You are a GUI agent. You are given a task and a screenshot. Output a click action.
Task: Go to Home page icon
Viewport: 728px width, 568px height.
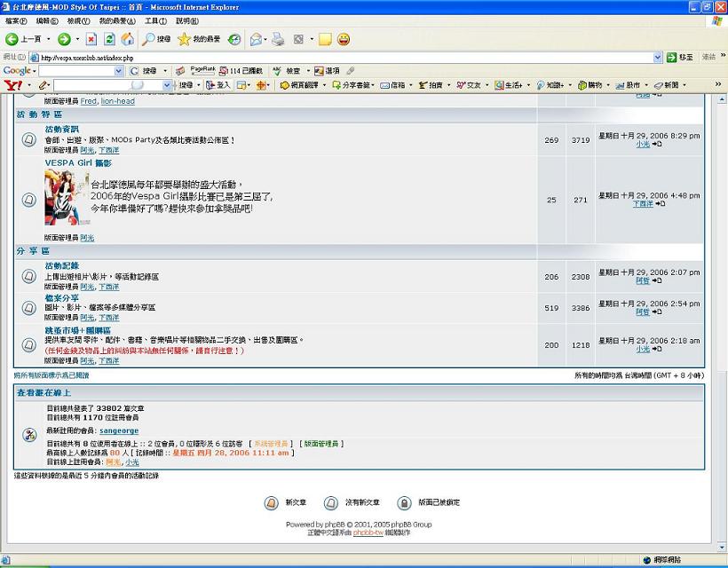[x=128, y=39]
